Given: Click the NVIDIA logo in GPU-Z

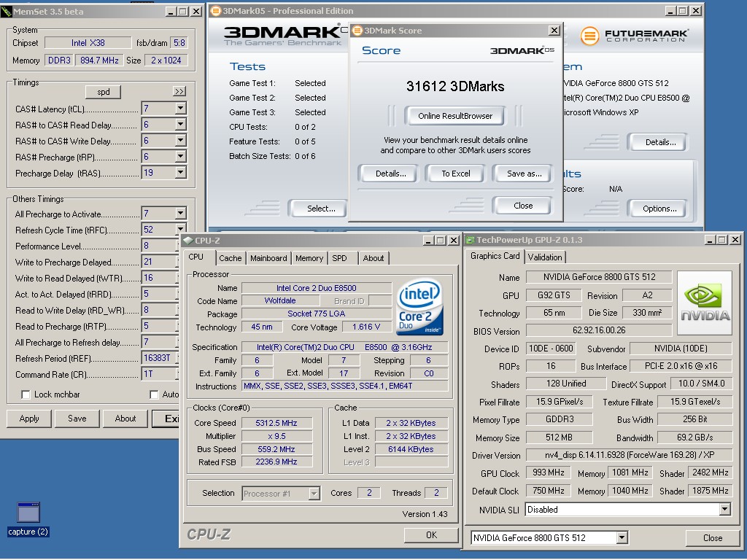Looking at the screenshot, I should pyautogui.click(x=705, y=303).
